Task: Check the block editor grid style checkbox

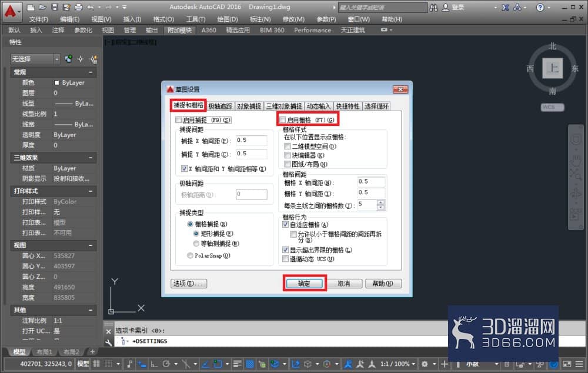Action: [288, 155]
